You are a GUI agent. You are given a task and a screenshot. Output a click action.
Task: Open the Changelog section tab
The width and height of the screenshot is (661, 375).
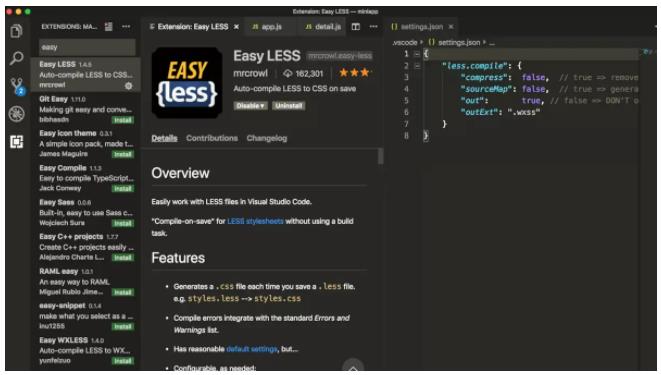(x=267, y=138)
